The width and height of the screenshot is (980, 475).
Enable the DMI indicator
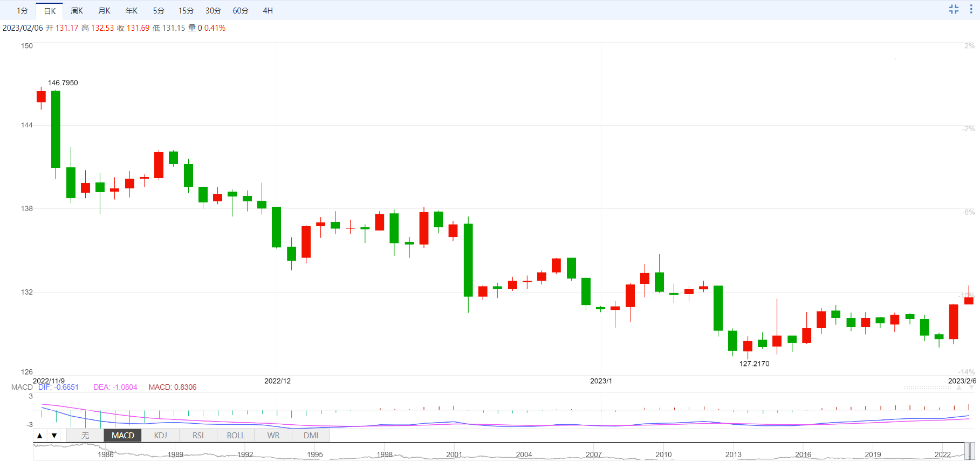click(x=311, y=436)
